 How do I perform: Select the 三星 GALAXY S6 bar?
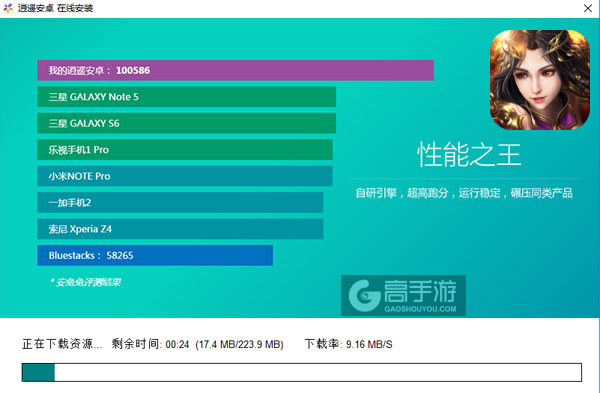[x=187, y=123]
